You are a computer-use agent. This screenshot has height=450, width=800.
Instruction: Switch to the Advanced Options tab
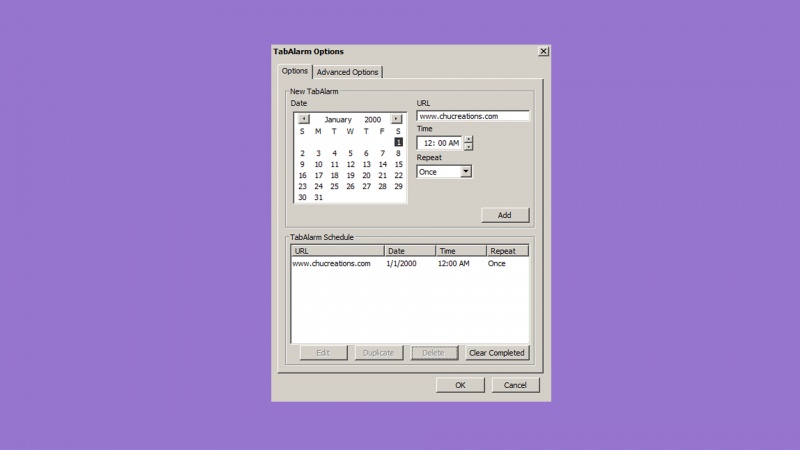pyautogui.click(x=347, y=72)
